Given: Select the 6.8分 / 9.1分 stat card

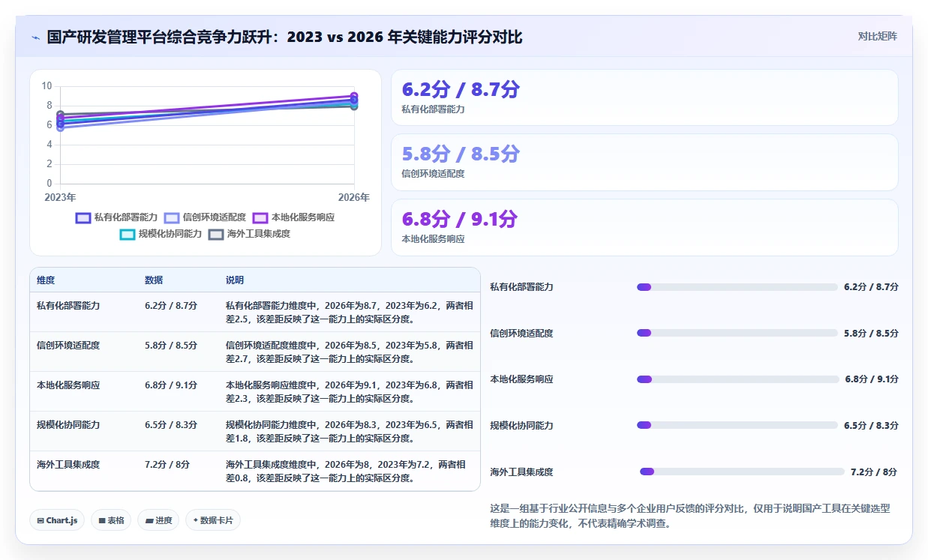Looking at the screenshot, I should pos(644,227).
